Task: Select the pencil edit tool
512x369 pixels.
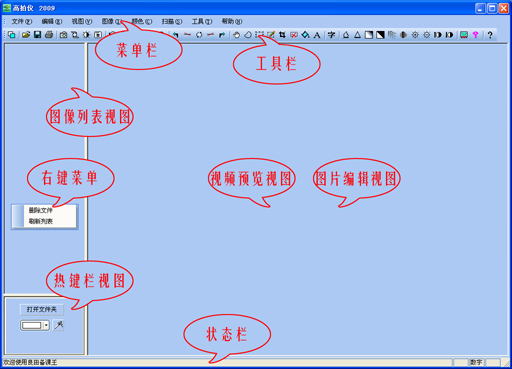Action: coord(271,35)
